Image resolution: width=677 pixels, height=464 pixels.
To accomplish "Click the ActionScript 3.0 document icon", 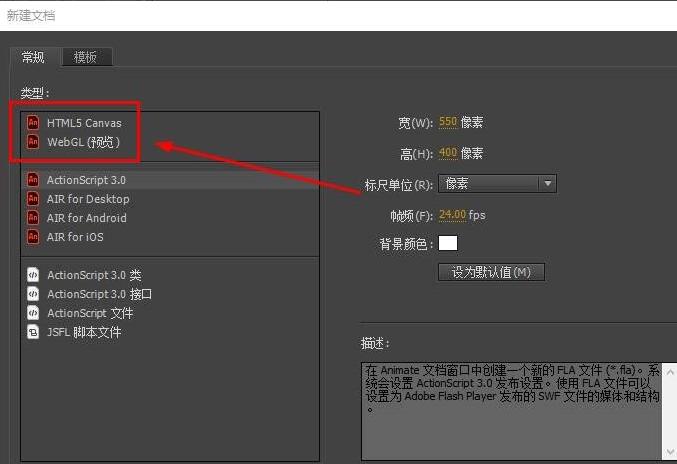I will tap(33, 180).
